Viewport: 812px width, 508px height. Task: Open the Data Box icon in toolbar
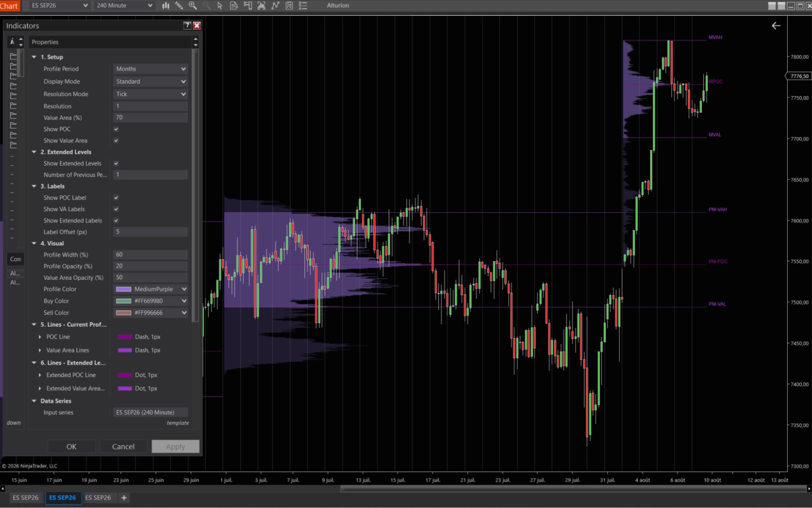(x=234, y=6)
